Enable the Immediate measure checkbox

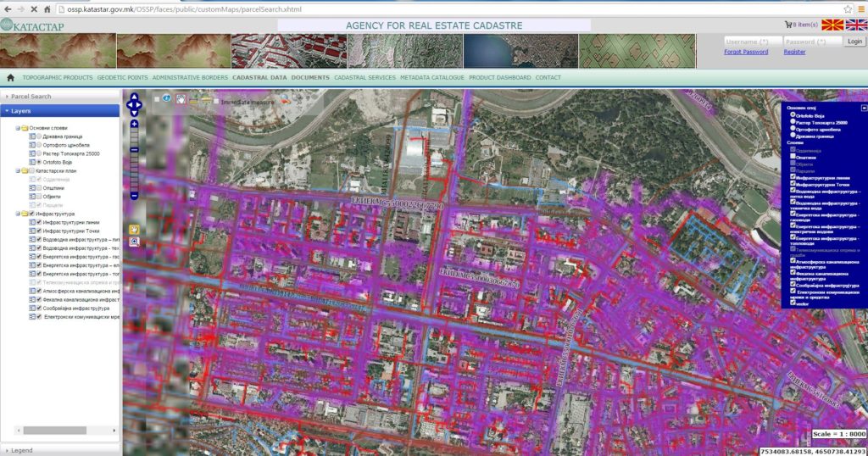[215, 101]
